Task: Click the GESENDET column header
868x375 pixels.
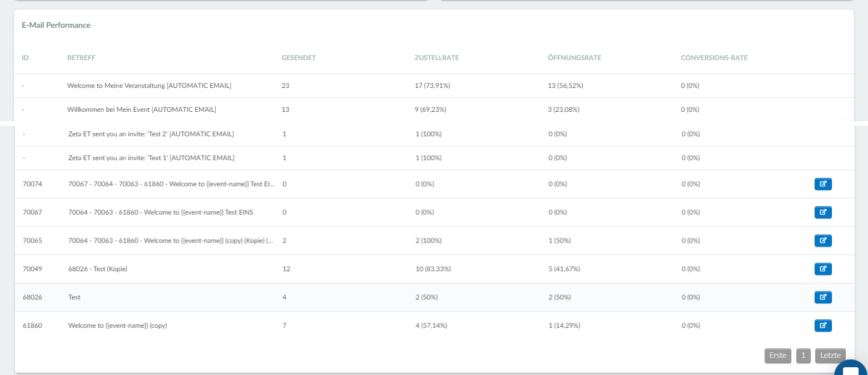Action: [299, 58]
